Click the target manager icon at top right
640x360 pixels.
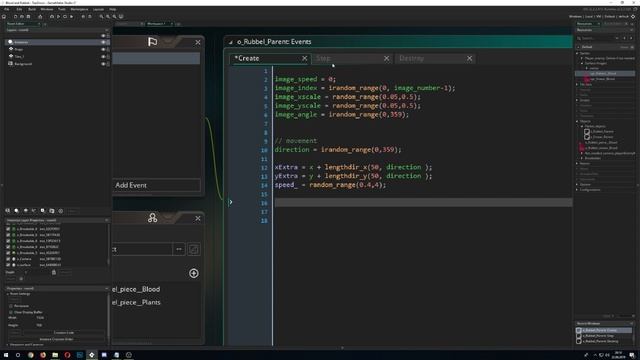(x=633, y=17)
